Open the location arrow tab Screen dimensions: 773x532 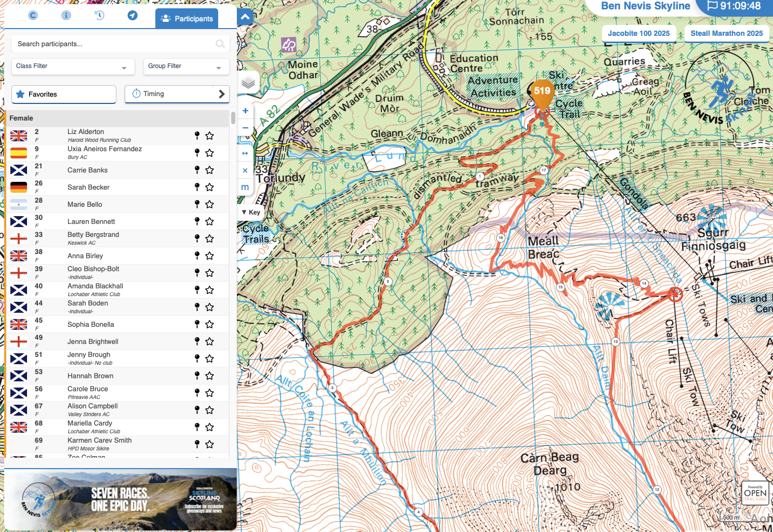pos(132,16)
